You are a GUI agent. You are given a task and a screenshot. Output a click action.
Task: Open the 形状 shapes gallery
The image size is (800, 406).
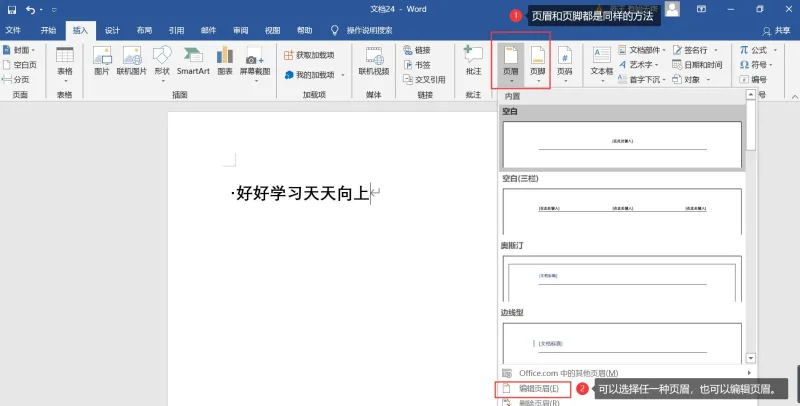tap(162, 64)
